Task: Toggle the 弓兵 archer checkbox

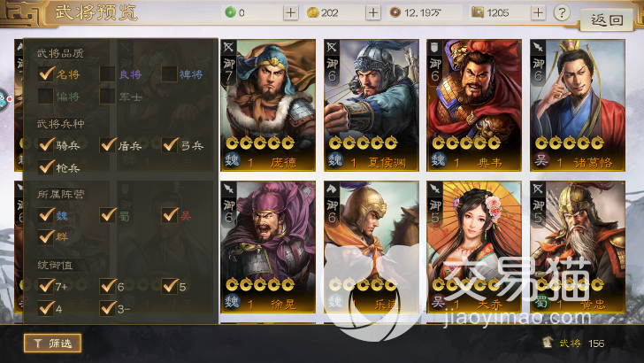Action: 169,145
